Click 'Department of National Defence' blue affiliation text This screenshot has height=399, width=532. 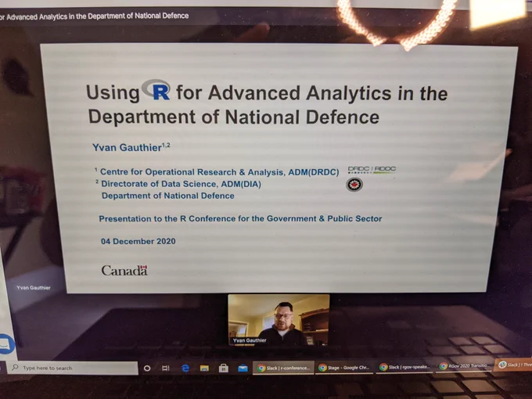(x=168, y=196)
